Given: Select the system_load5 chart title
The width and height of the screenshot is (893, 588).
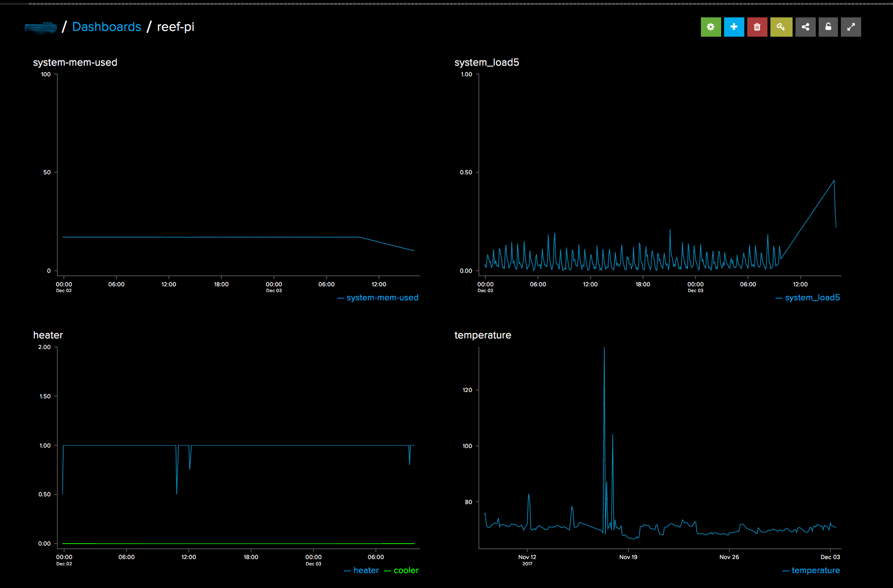Looking at the screenshot, I should click(487, 62).
